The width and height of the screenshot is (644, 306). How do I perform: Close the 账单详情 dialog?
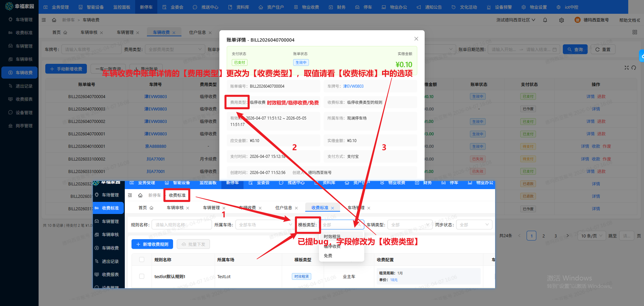coord(416,39)
